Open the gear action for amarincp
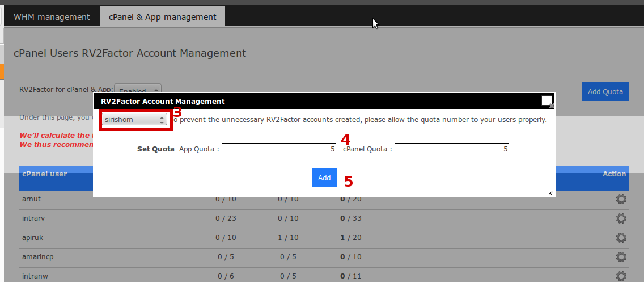Viewport: 644px width, 282px height. point(621,257)
